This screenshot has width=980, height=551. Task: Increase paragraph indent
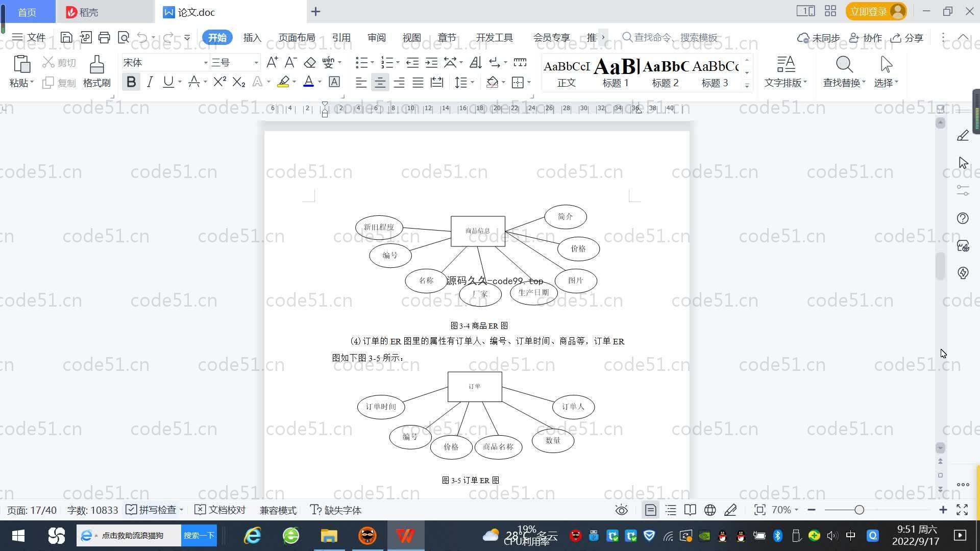point(431,62)
